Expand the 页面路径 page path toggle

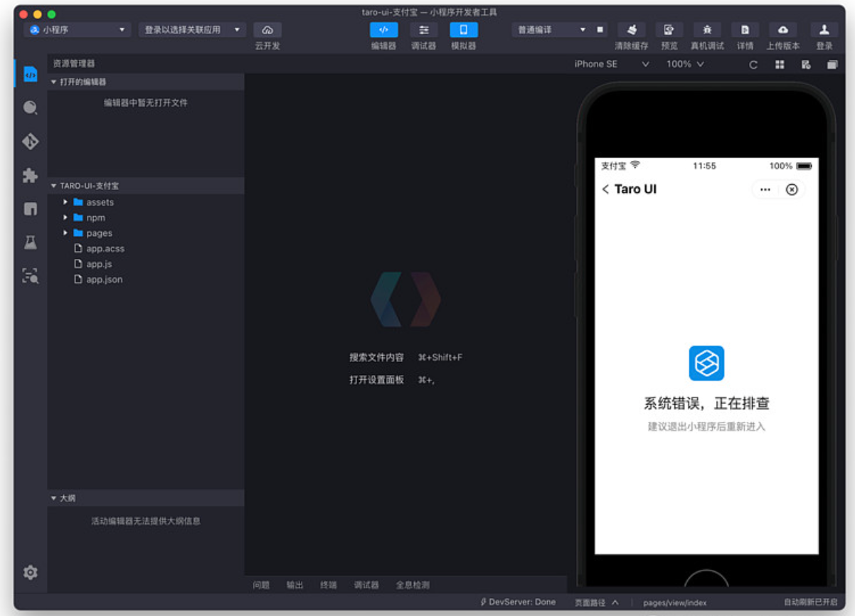coord(596,602)
